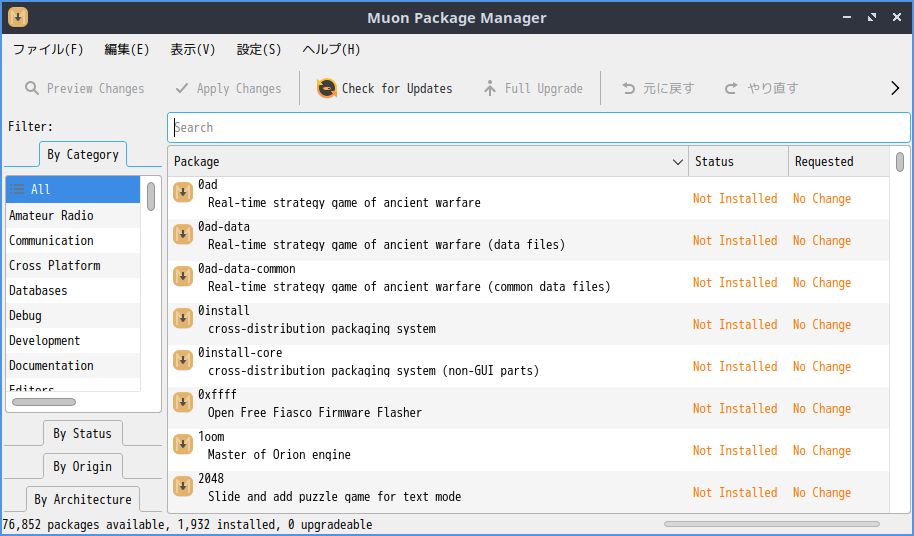Click the Check for Updates icon

coord(326,89)
